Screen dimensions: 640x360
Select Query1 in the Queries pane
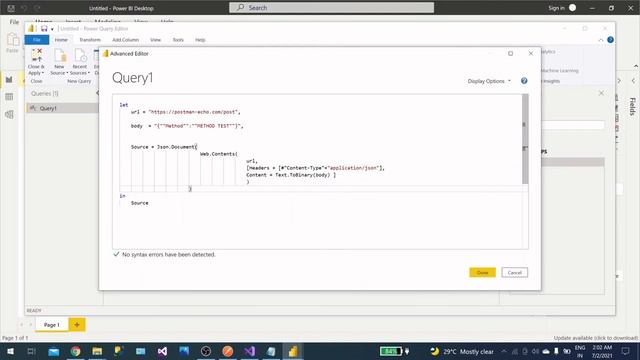62,108
